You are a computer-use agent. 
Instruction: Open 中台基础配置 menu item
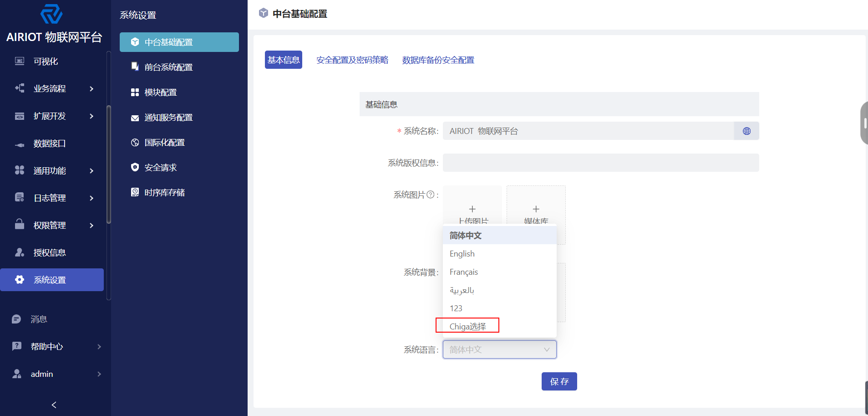tap(179, 42)
